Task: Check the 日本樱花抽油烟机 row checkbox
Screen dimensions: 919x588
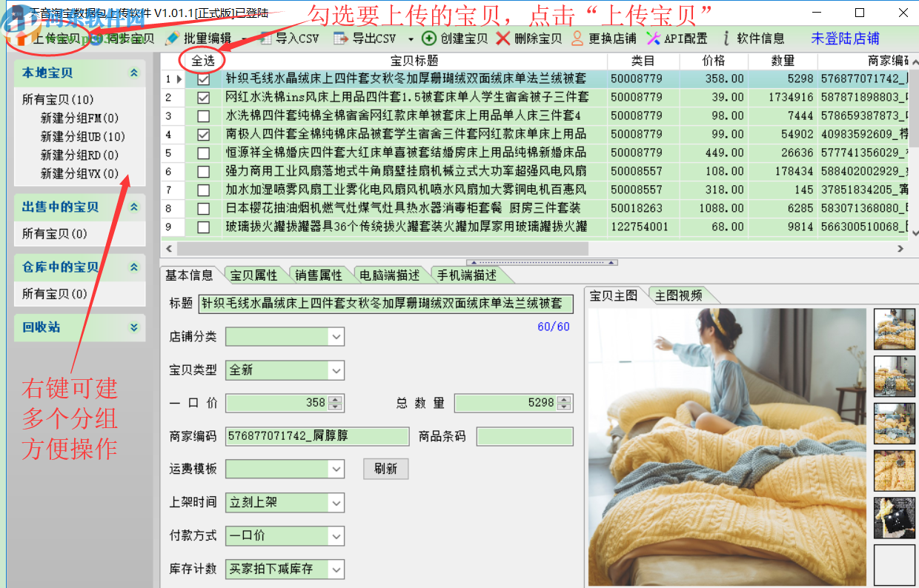Action: (x=203, y=208)
